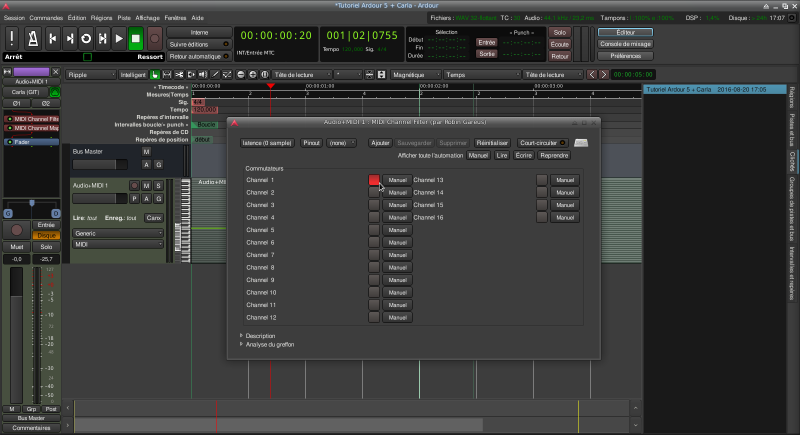Click the Réinitialiser button

(492, 143)
